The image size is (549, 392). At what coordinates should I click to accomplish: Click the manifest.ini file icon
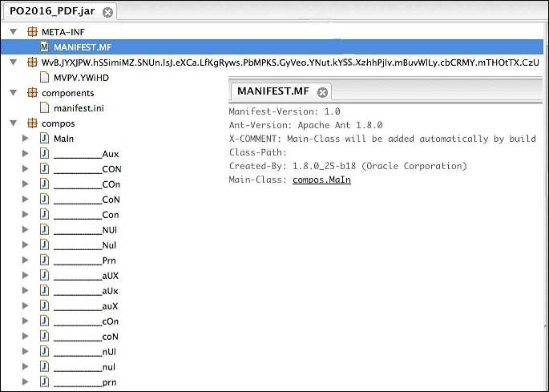pyautogui.click(x=44, y=108)
